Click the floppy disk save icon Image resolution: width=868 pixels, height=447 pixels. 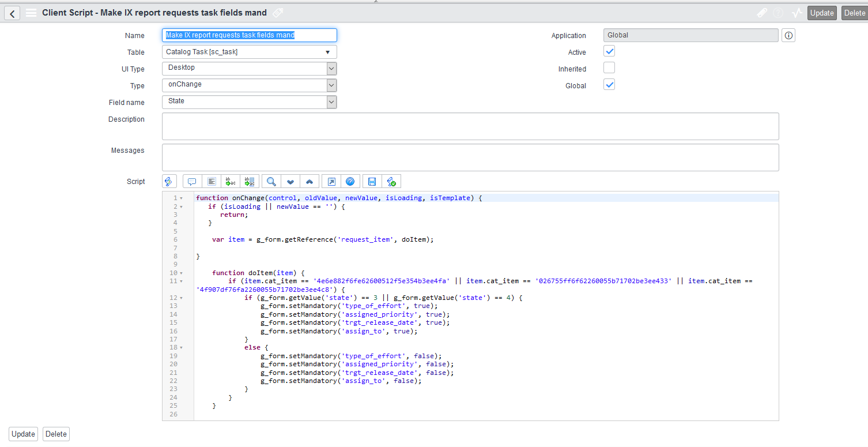(x=372, y=182)
